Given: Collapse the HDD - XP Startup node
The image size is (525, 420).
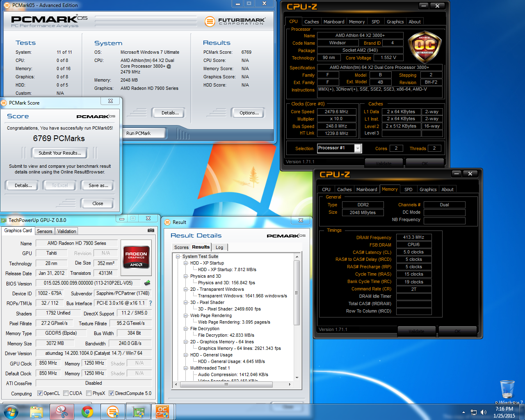Looking at the screenshot, I should tap(186, 263).
